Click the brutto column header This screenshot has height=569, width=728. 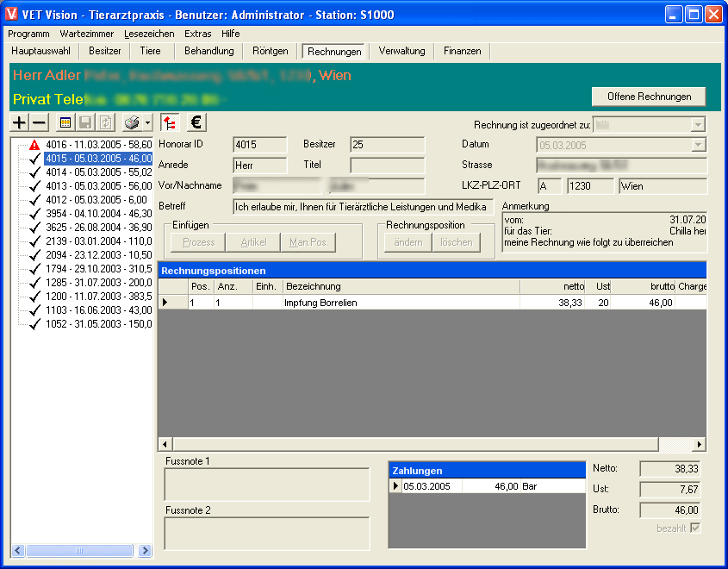pyautogui.click(x=643, y=286)
